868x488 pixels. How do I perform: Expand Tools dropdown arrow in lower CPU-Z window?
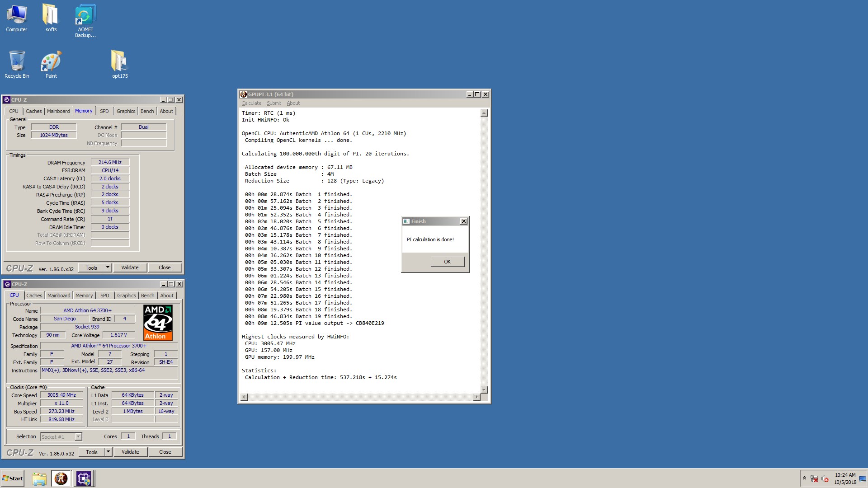(108, 452)
